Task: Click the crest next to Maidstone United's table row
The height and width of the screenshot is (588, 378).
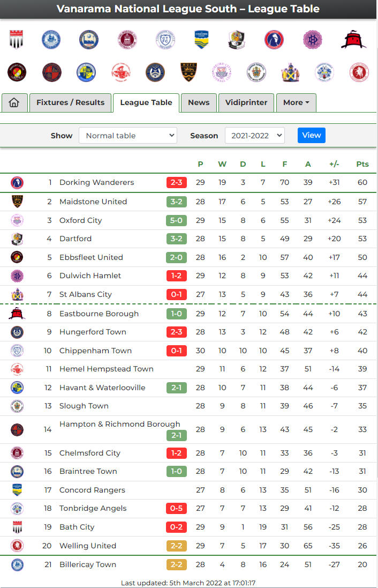Action: (x=17, y=202)
